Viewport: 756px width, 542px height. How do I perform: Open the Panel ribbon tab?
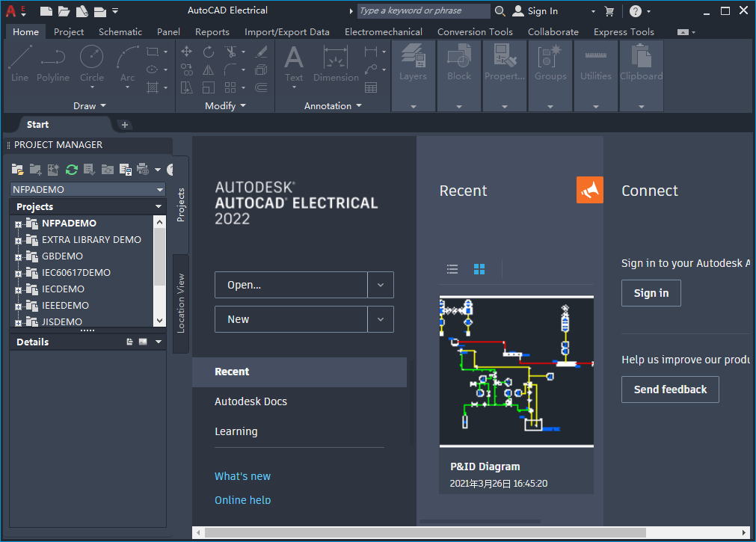pos(168,32)
